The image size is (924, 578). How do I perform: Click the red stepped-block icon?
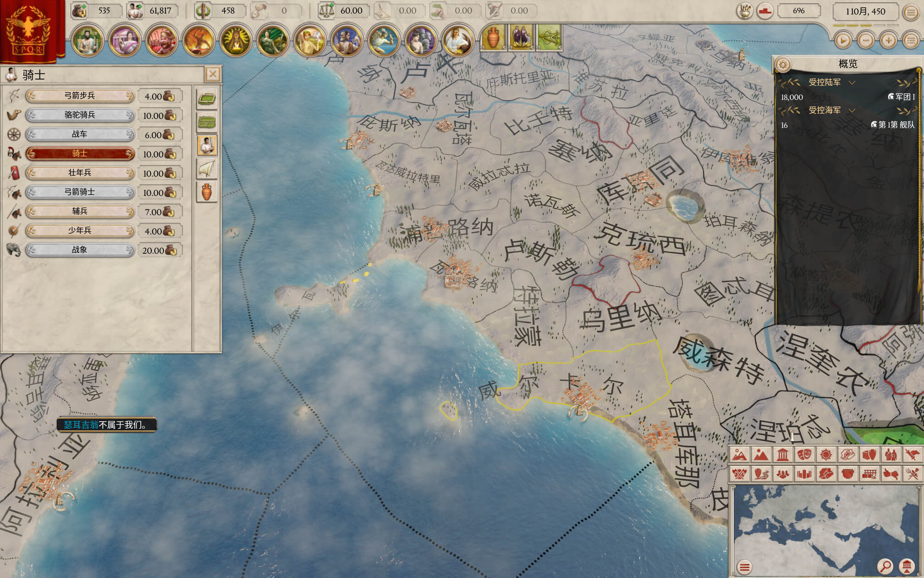(x=764, y=11)
